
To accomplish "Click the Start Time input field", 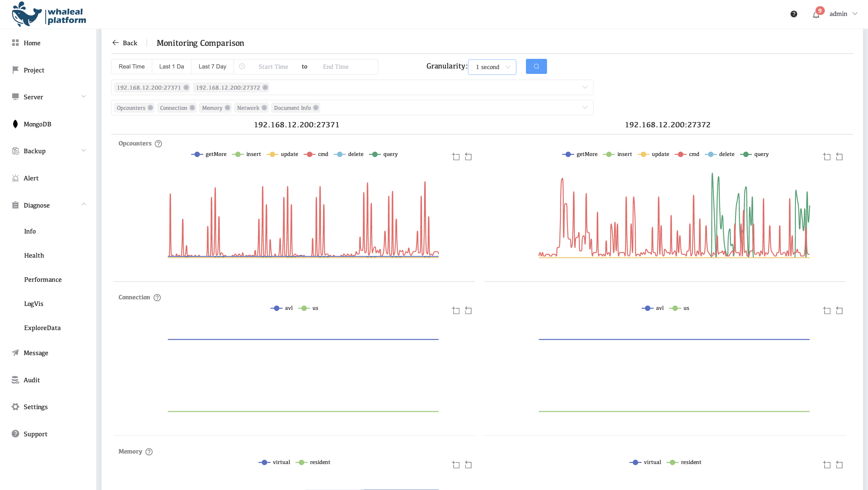I will coord(273,67).
